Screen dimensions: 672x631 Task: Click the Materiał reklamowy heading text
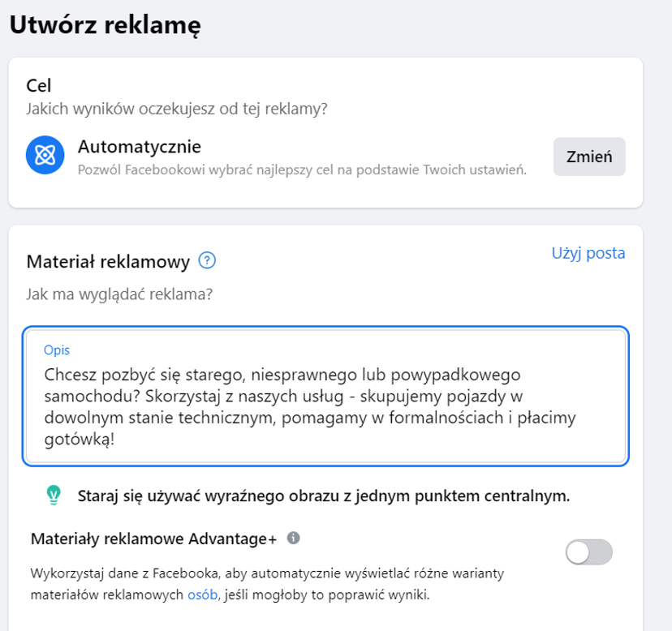[108, 261]
